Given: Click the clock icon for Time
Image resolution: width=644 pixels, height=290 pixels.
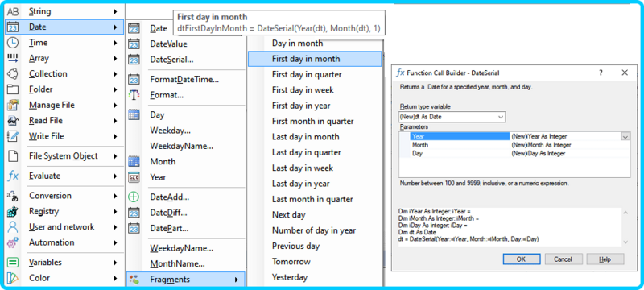Looking at the screenshot, I should pos(13,43).
